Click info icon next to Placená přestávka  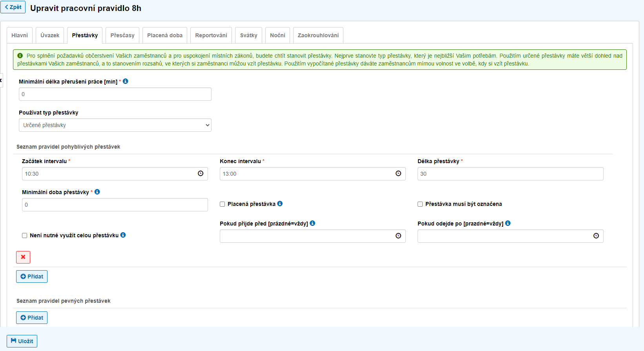point(280,204)
